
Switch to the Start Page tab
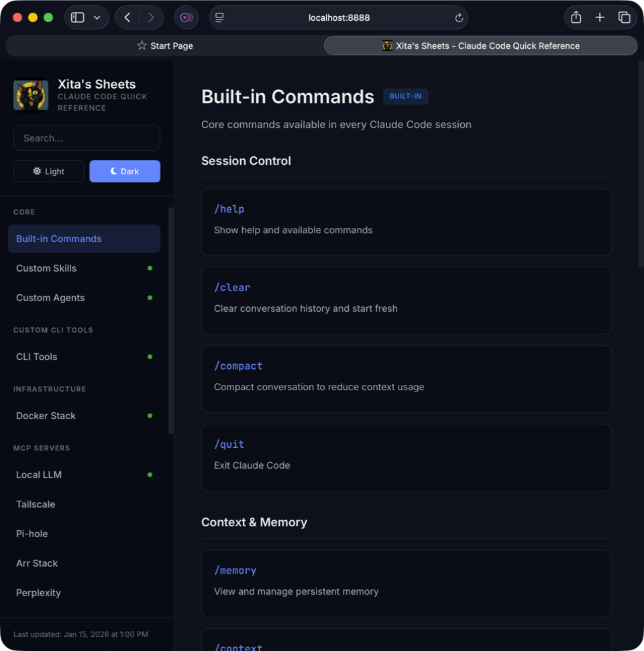[x=165, y=46]
